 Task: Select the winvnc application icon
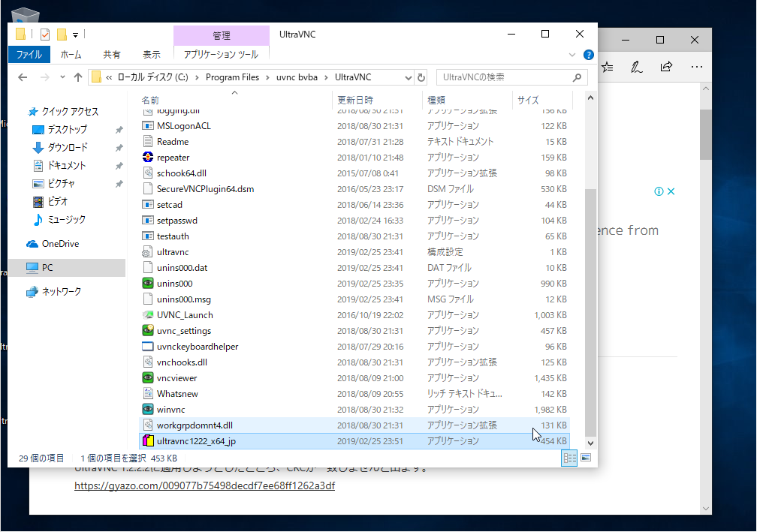pos(148,410)
